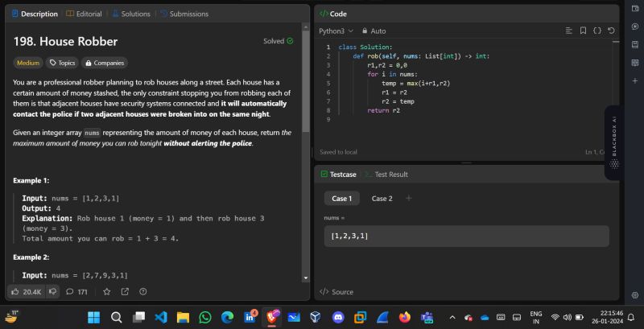The height and width of the screenshot is (329, 644).
Task: Click the Source link below testcases
Action: point(336,292)
